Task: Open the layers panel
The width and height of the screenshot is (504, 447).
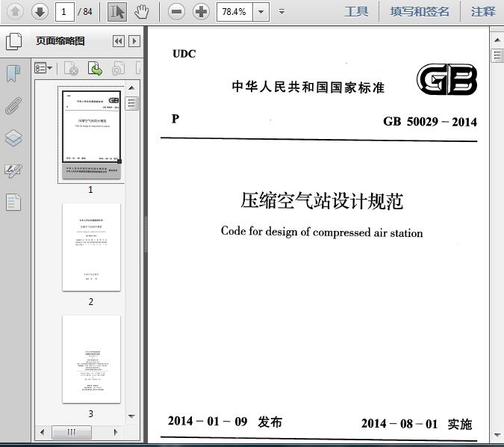Action: coord(13,138)
